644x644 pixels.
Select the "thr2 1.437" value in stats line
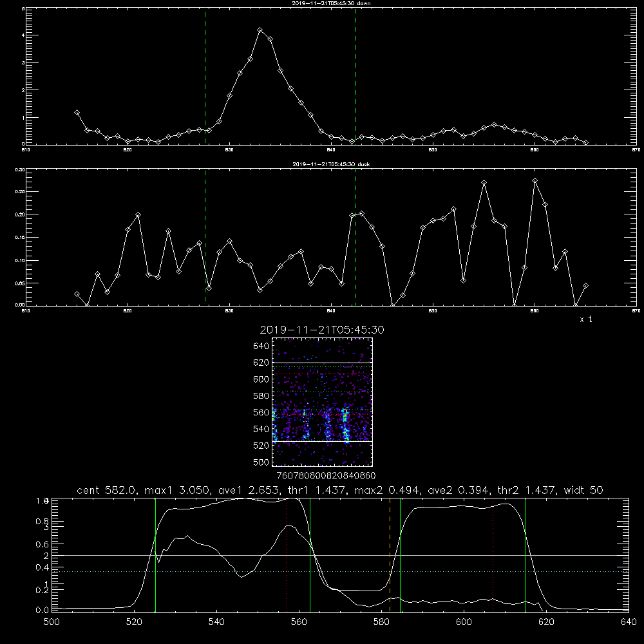(527, 490)
